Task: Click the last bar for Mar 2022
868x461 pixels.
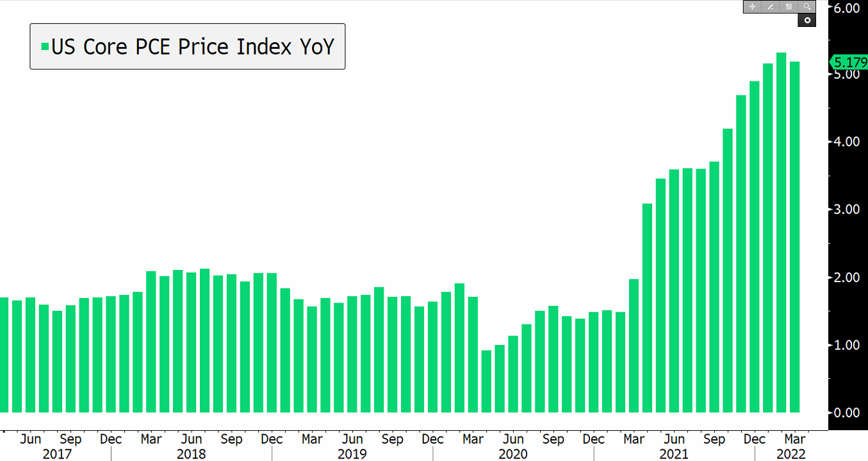Action: [794, 237]
